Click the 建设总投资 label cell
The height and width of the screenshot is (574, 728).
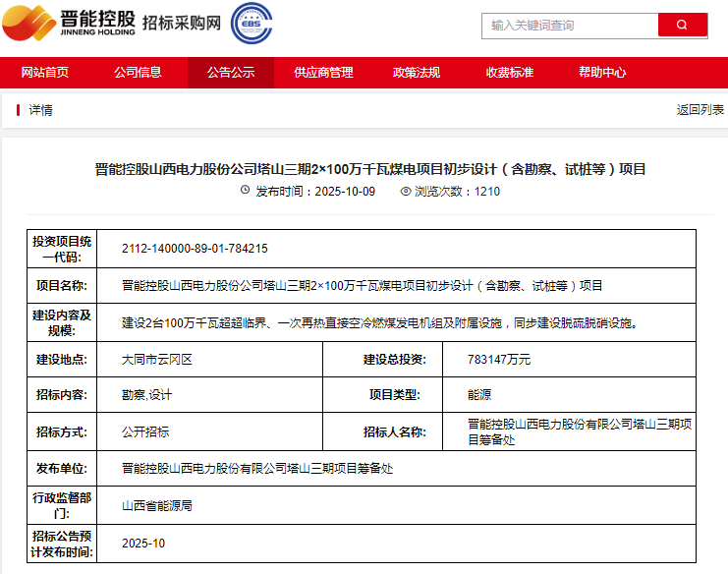[x=382, y=360]
